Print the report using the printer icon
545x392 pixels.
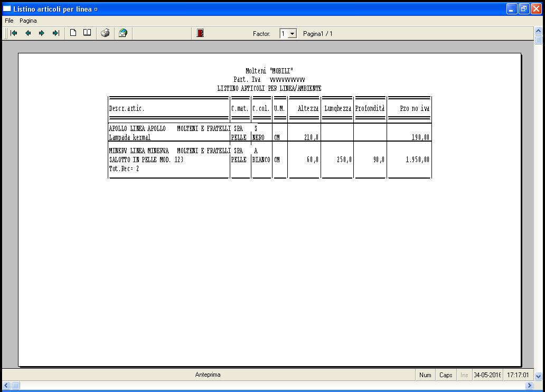click(105, 33)
